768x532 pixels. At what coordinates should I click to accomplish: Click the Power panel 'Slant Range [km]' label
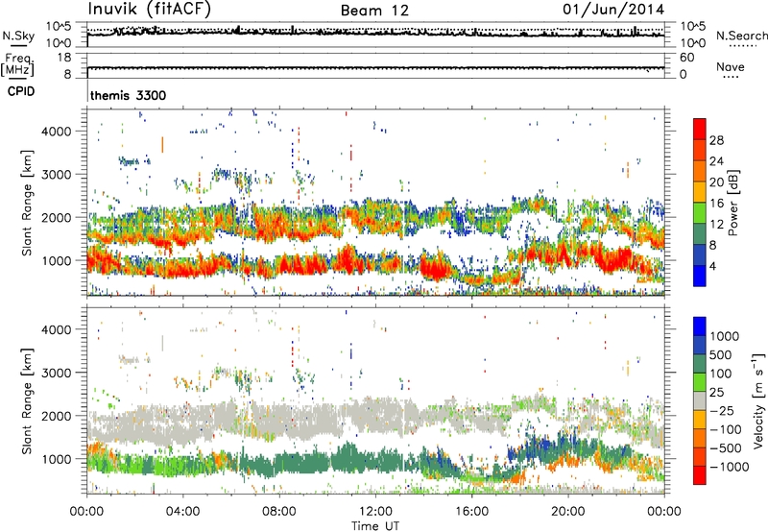tap(27, 204)
